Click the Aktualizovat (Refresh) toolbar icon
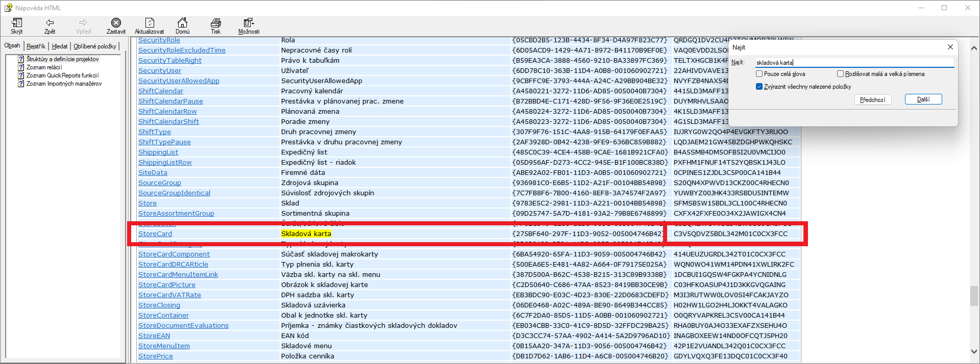The image size is (980, 364). (x=150, y=23)
